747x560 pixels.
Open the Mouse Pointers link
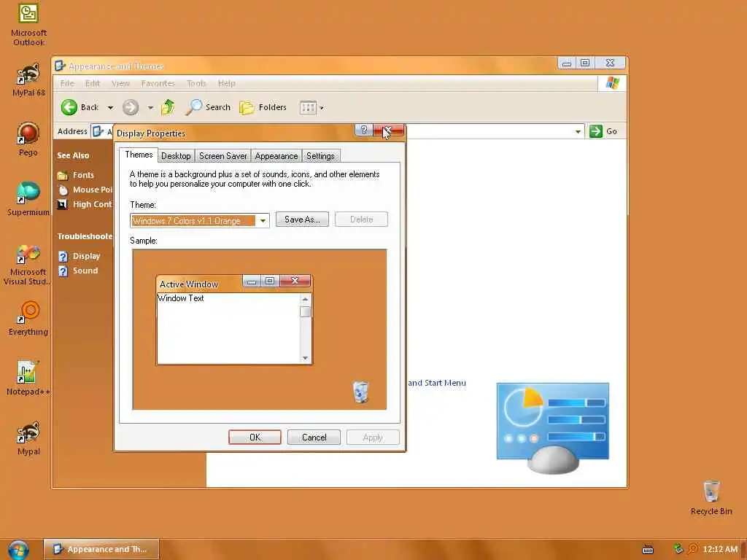click(85, 190)
